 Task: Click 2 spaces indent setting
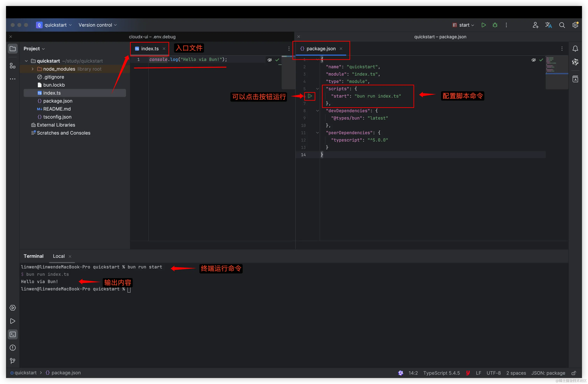point(516,373)
